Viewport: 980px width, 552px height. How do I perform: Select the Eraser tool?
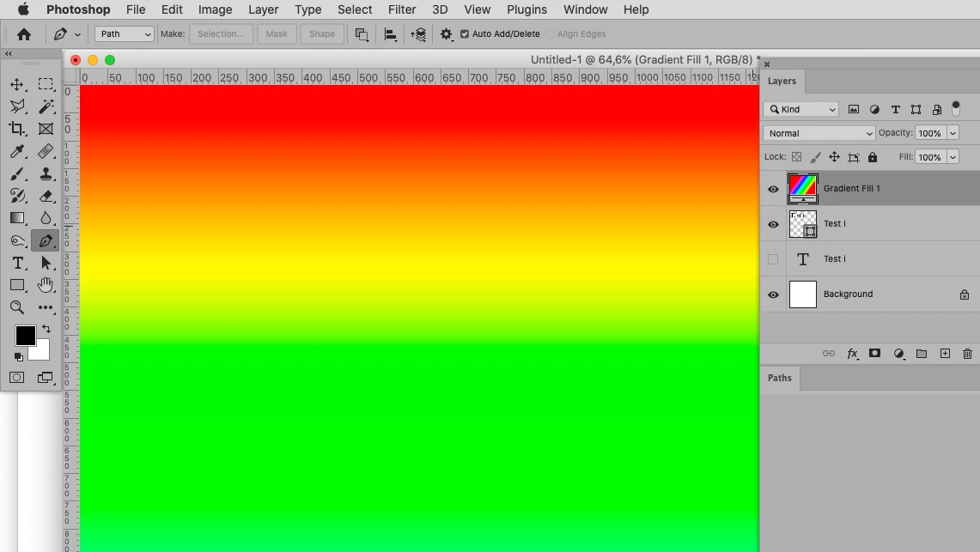46,196
